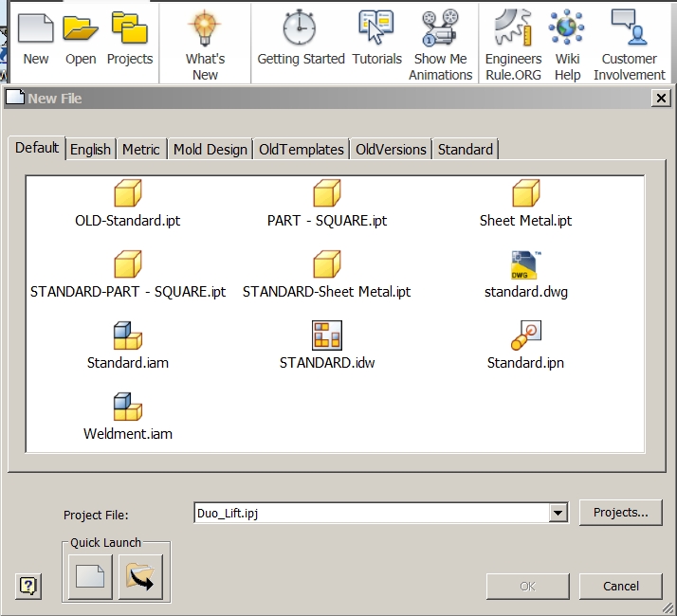Click the Sheet Metal.ipt file name label
This screenshot has width=677, height=616.
pyautogui.click(x=525, y=221)
